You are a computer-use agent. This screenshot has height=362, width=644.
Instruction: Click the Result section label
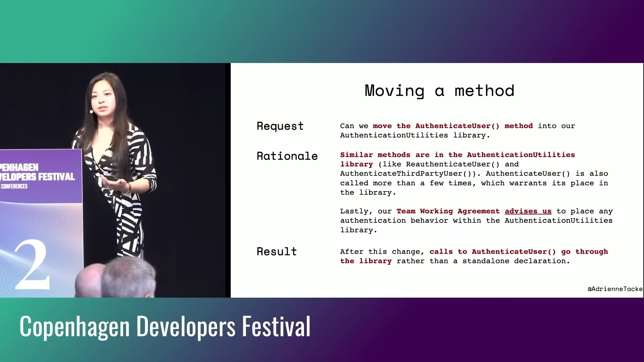[276, 251]
